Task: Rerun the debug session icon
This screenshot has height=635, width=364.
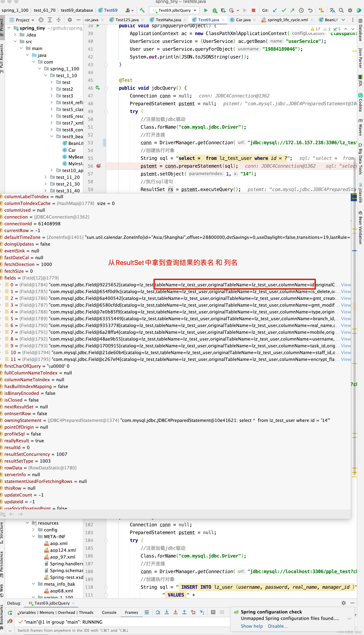Action: (10, 612)
